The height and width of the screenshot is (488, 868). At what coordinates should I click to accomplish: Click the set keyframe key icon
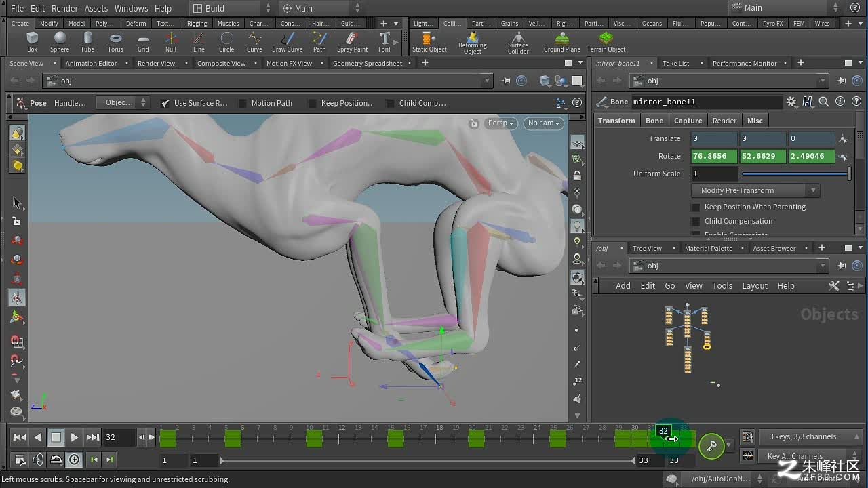pos(711,445)
